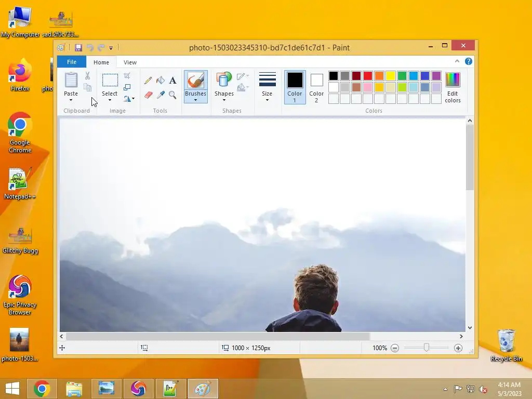
Task: Select the Pencil tool
Action: coord(148,81)
